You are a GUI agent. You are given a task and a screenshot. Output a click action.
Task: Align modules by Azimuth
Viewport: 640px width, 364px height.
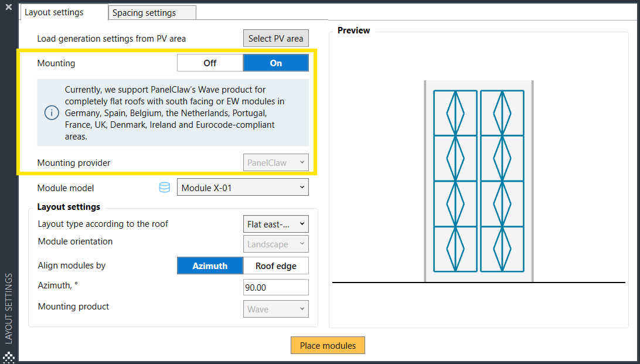(x=210, y=266)
